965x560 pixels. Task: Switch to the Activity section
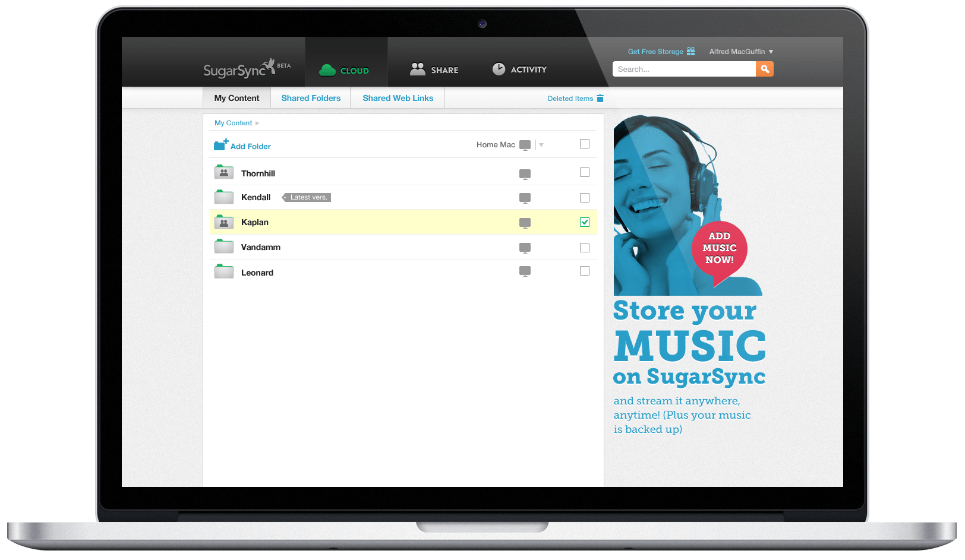tap(519, 69)
